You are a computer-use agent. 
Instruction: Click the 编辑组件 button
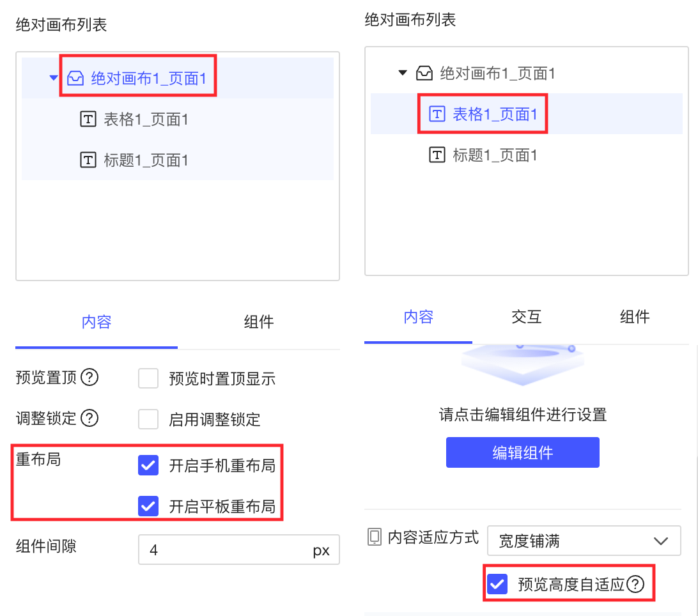[522, 452]
